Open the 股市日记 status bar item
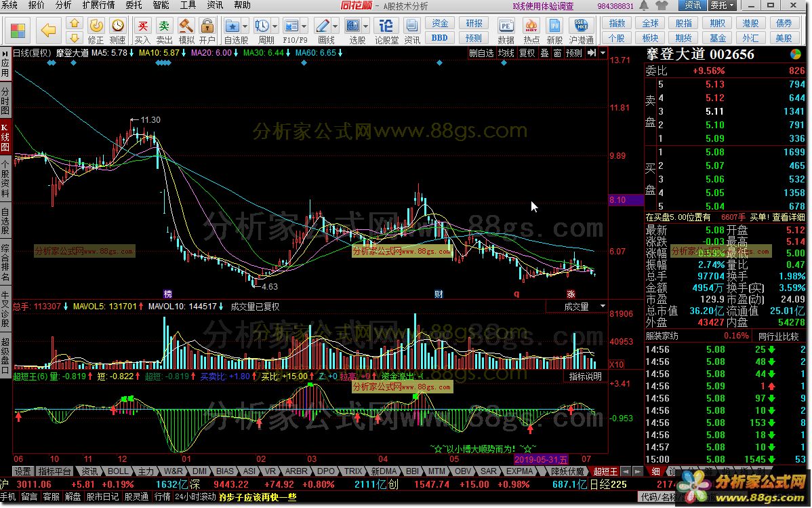Screen dimensions: 812x508 click(102, 496)
